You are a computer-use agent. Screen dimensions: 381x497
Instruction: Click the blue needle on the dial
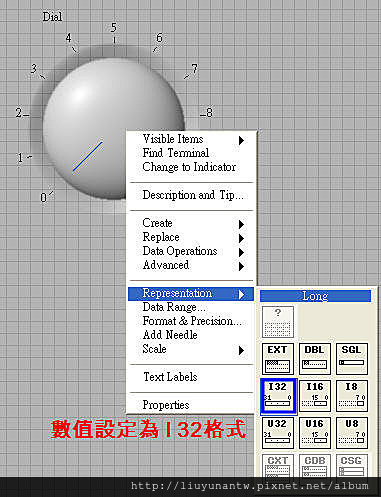(88, 156)
